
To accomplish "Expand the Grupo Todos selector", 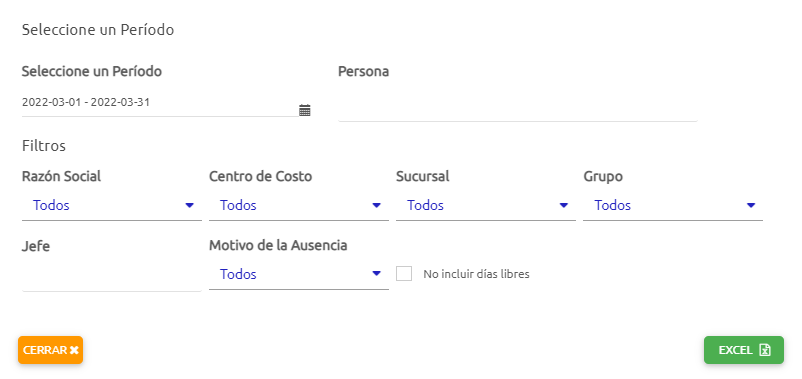I will pyautogui.click(x=673, y=206).
